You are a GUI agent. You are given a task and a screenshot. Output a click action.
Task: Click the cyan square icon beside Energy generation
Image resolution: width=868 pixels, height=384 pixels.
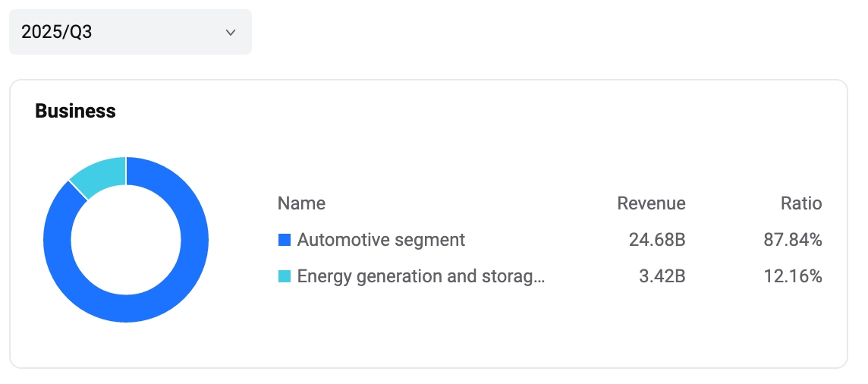(x=285, y=277)
